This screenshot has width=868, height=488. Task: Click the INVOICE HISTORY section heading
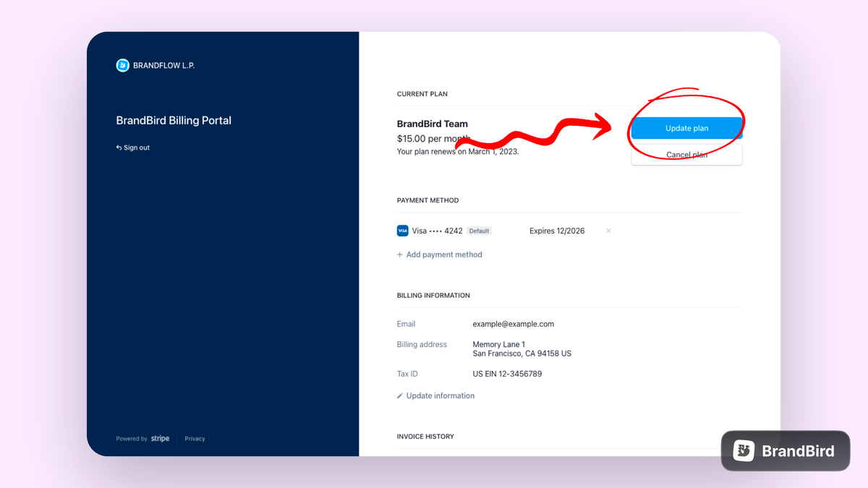[x=425, y=437]
